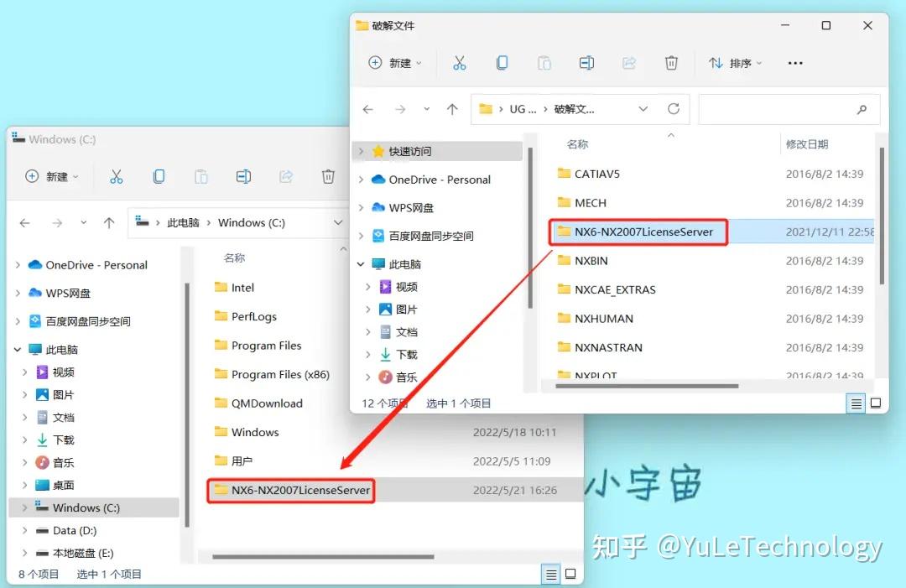Open the 排序 (Sort) dropdown

pos(735,63)
